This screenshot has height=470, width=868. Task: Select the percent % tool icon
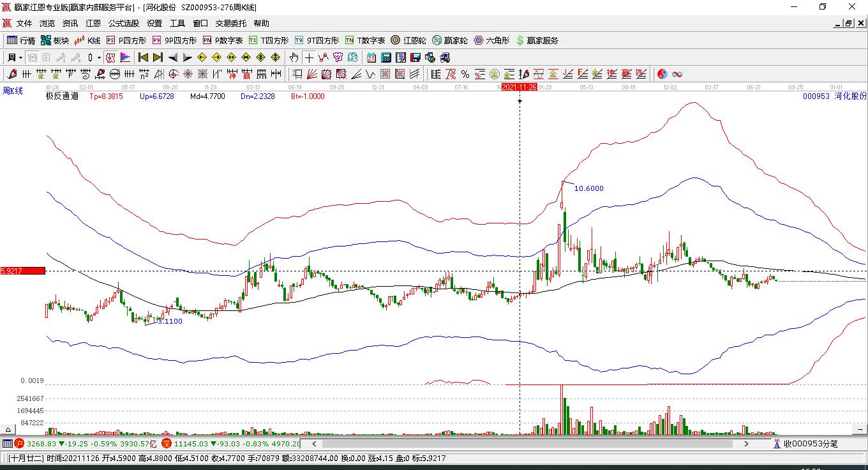pyautogui.click(x=465, y=74)
